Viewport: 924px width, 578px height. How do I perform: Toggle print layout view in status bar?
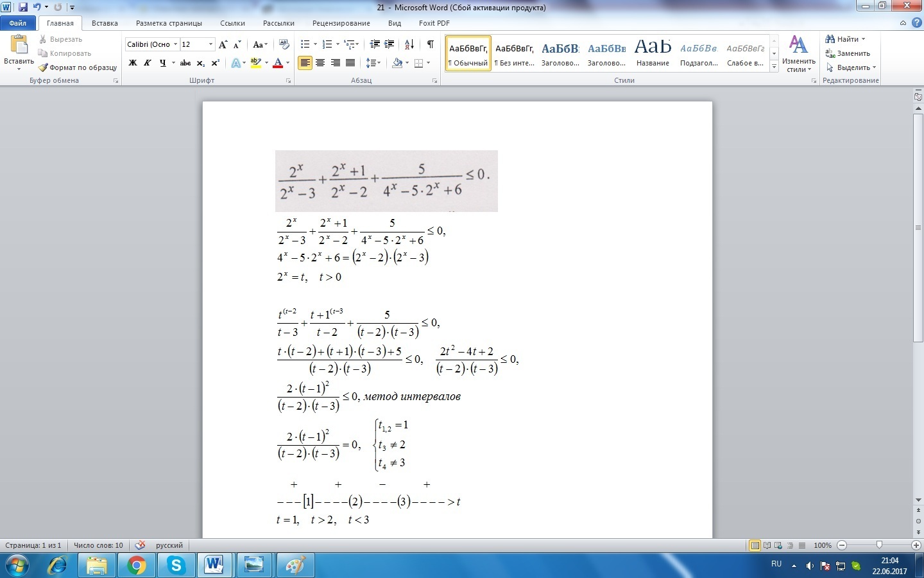tap(755, 545)
